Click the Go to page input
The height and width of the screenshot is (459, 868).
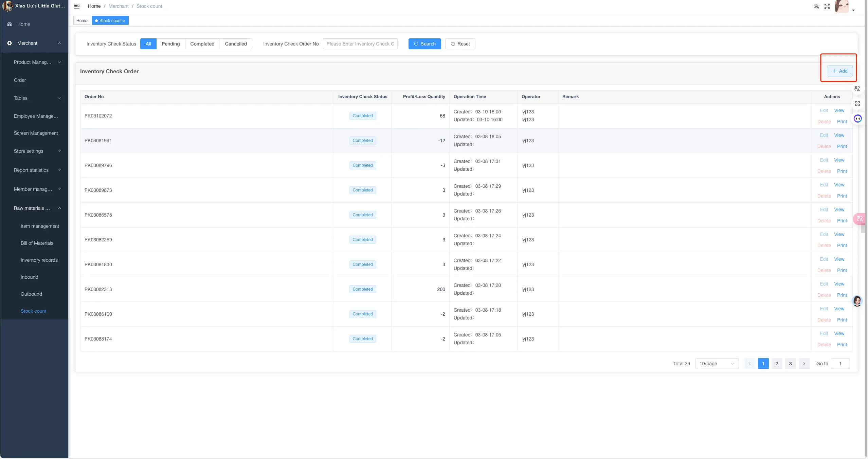(840, 364)
